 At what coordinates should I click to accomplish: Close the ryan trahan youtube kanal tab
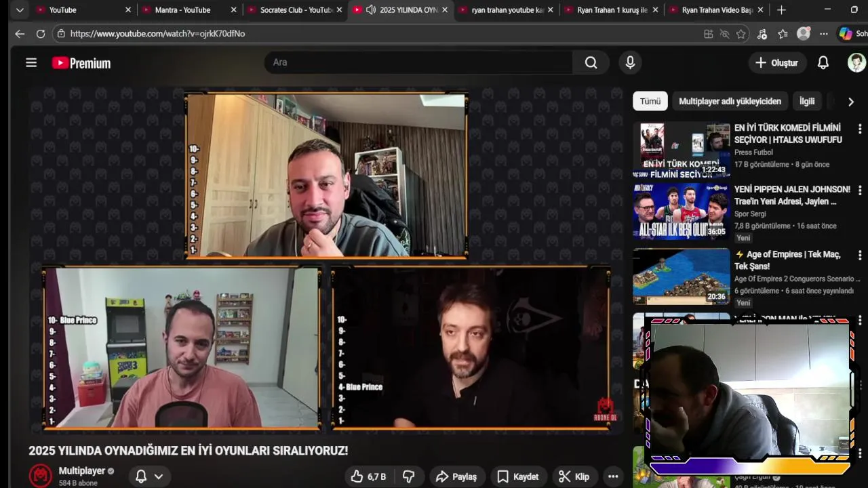(x=550, y=10)
